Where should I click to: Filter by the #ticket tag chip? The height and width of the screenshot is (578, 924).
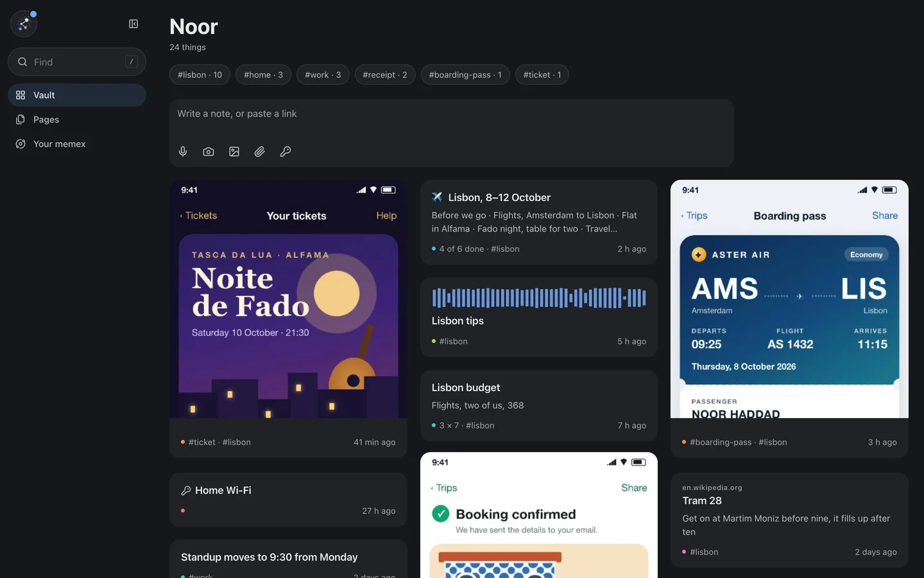pos(542,74)
